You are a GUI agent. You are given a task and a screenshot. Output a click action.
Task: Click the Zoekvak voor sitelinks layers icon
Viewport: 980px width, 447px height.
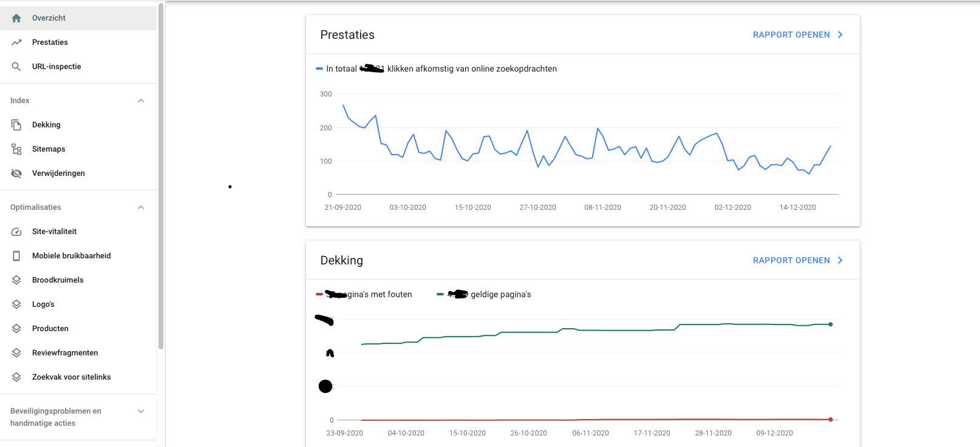16,377
